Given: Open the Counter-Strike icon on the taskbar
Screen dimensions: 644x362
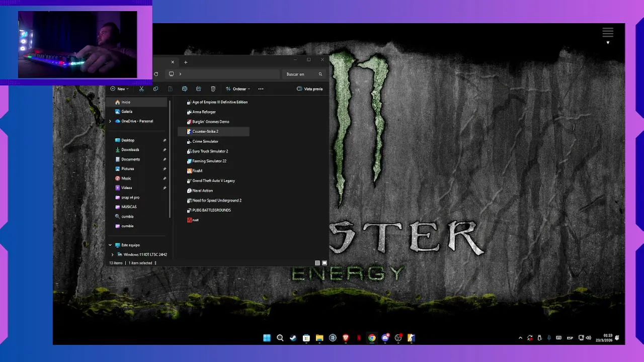Looking at the screenshot, I should [411, 338].
